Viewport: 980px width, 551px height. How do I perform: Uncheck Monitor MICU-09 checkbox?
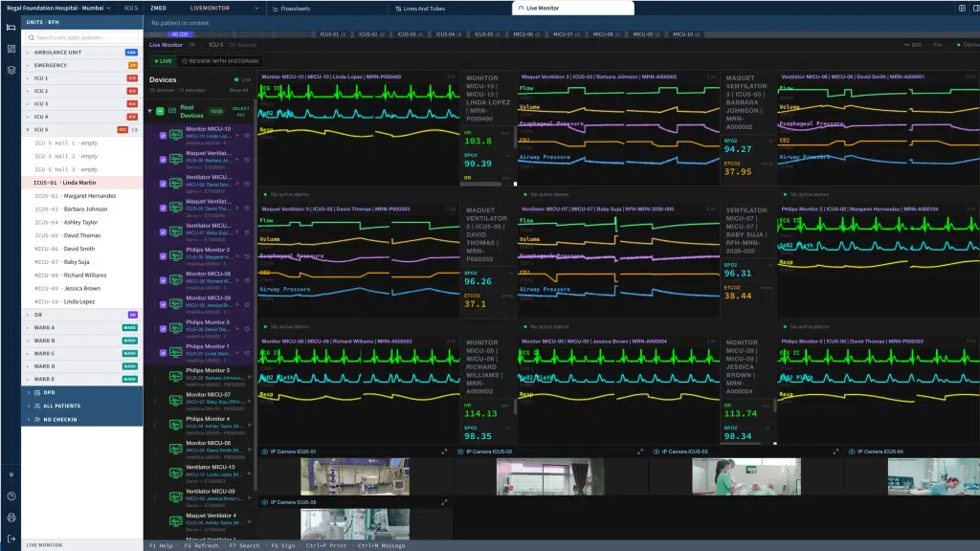point(163,304)
